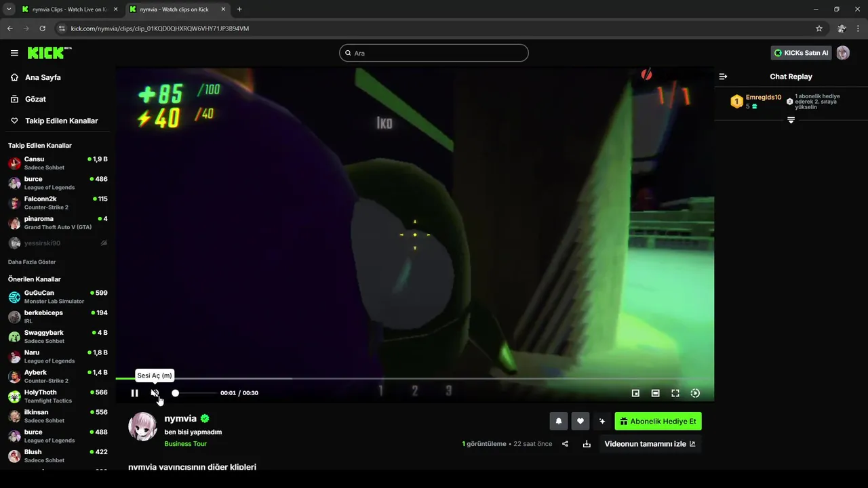Open the user profile avatar menu
The image size is (868, 488).
point(843,53)
